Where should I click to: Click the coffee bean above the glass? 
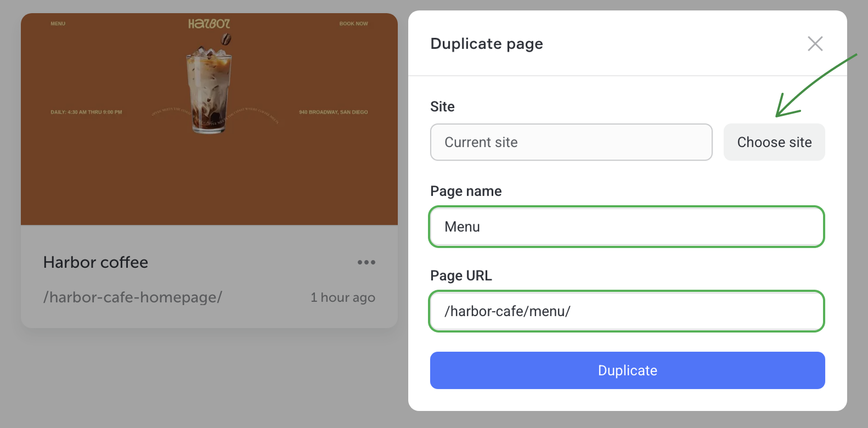(226, 39)
